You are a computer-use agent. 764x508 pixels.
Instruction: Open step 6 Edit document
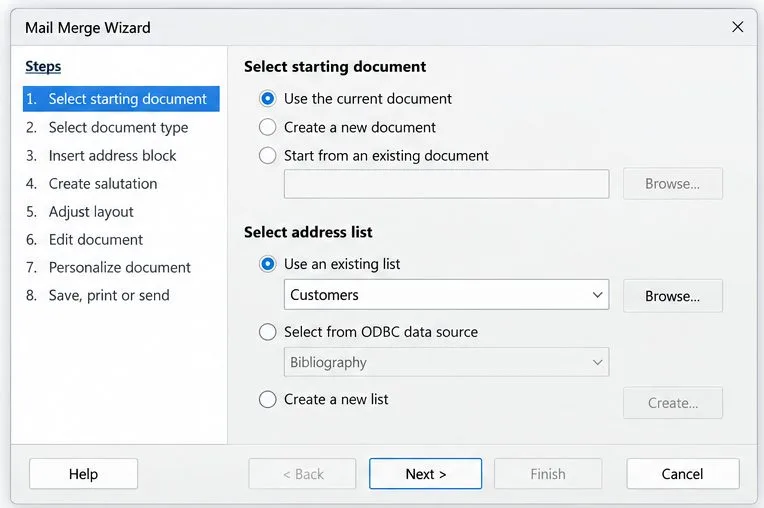point(84,240)
